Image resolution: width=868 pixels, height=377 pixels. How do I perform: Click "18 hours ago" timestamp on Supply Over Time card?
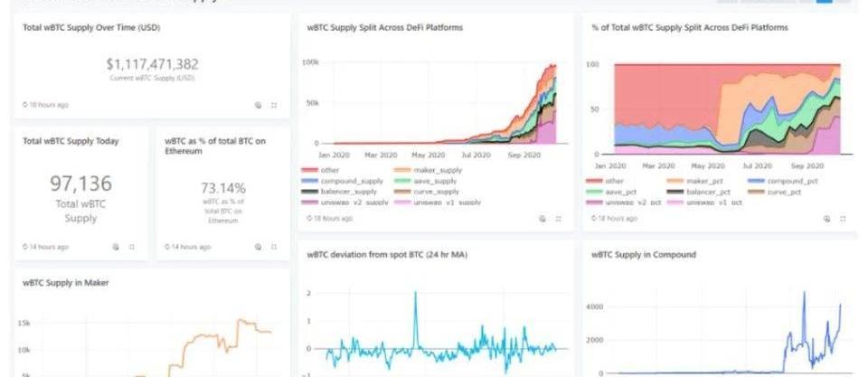pyautogui.click(x=48, y=105)
